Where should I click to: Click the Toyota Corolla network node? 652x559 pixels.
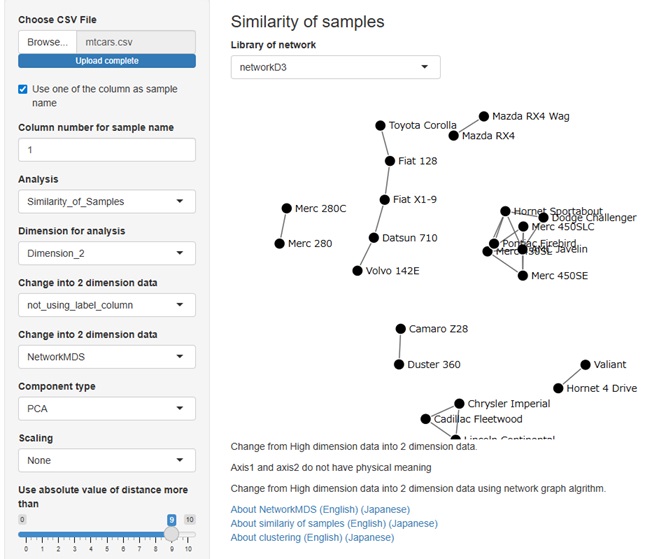(x=380, y=126)
